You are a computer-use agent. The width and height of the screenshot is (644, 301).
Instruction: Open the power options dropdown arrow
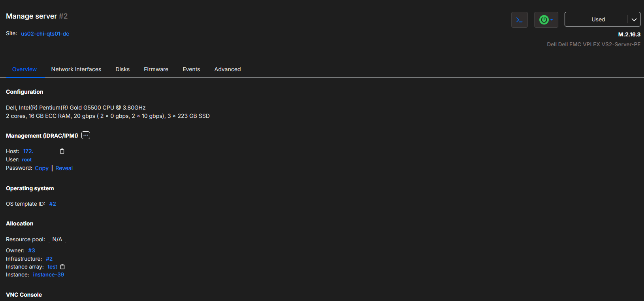552,20
